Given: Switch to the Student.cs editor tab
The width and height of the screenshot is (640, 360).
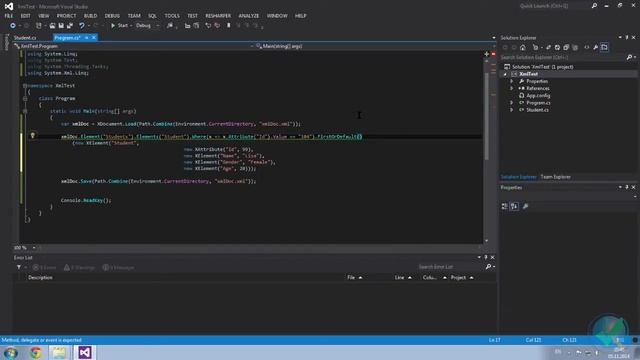Looking at the screenshot, I should [x=25, y=38].
